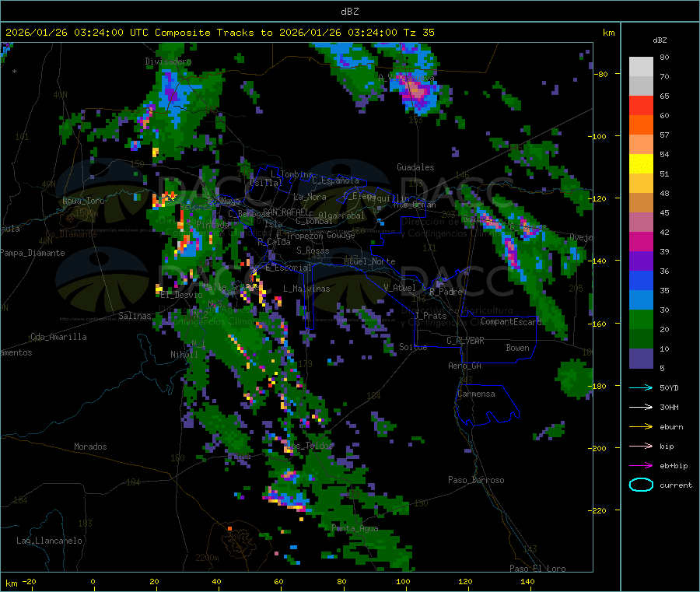Click the 65 dBZ red color swatch
Viewport: 700px width, 592px height.
click(641, 105)
